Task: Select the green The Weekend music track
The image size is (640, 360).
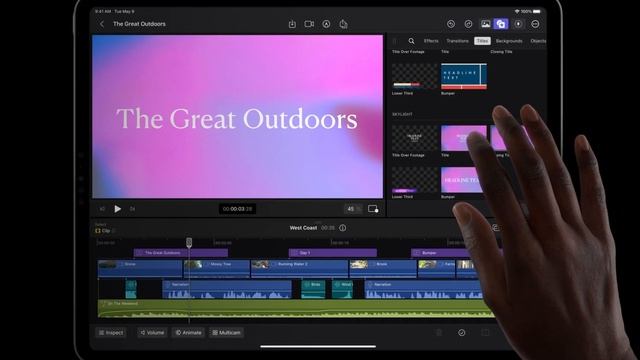Action: [296, 309]
